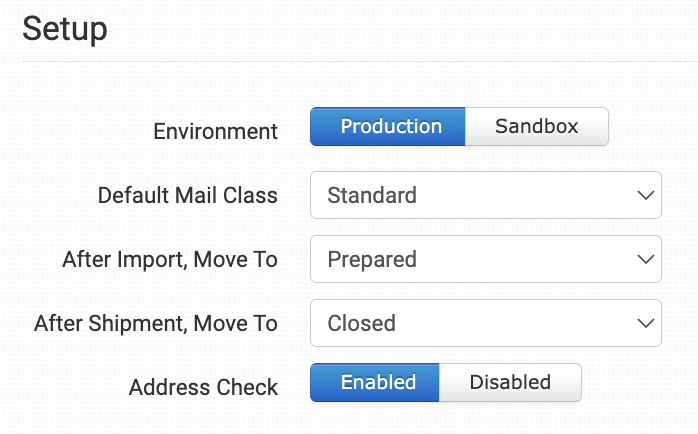Image resolution: width=698 pixels, height=434 pixels.
Task: Open the Default Mail Class dropdown
Action: click(485, 195)
